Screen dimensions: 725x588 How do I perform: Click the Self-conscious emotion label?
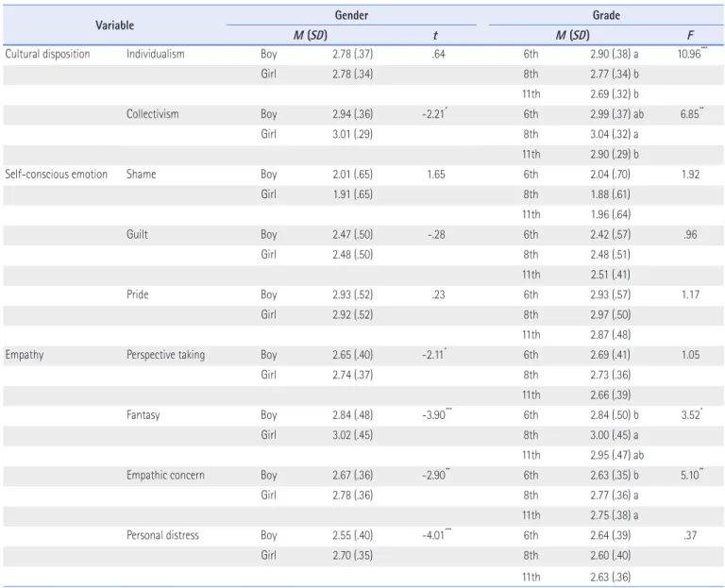pos(57,175)
